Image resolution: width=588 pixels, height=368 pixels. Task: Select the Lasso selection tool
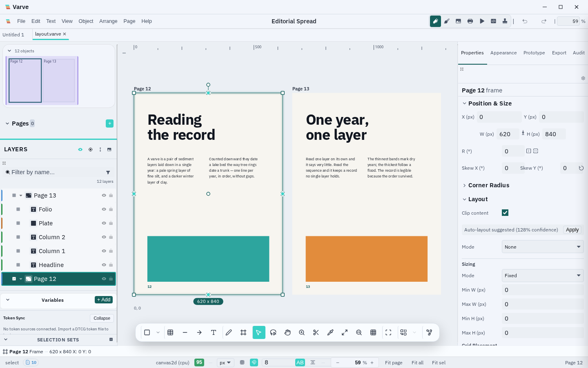273,332
